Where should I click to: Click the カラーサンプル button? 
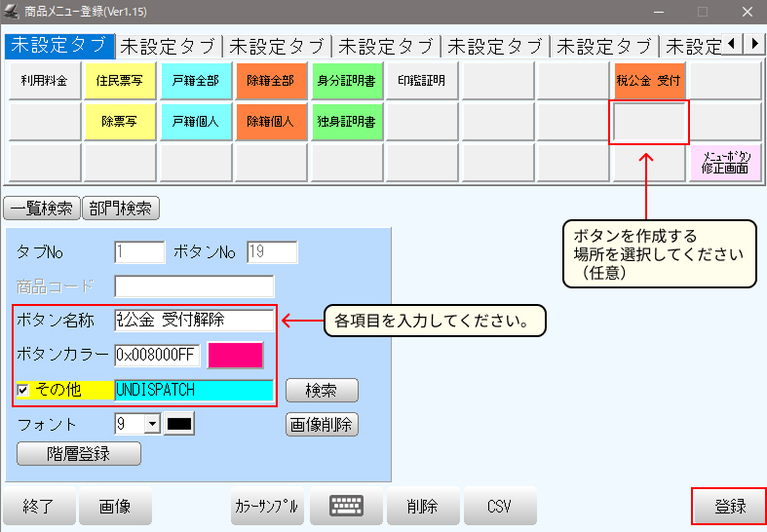click(x=267, y=506)
